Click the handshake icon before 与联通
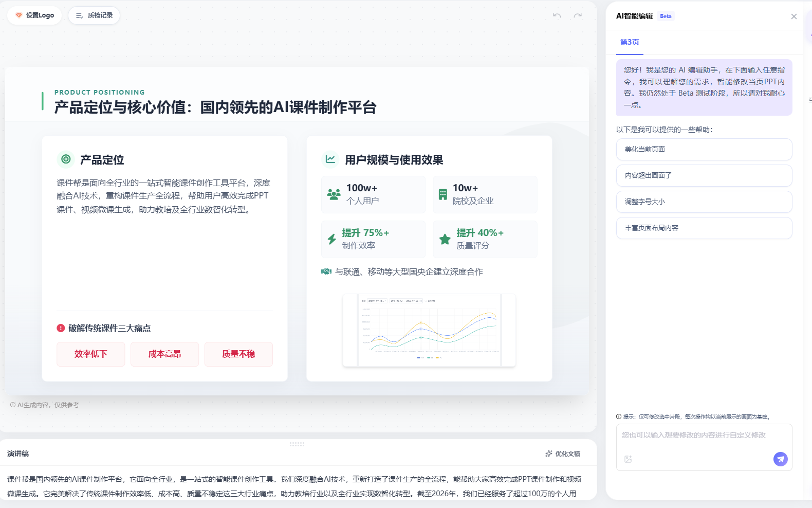The width and height of the screenshot is (812, 508). click(x=326, y=271)
